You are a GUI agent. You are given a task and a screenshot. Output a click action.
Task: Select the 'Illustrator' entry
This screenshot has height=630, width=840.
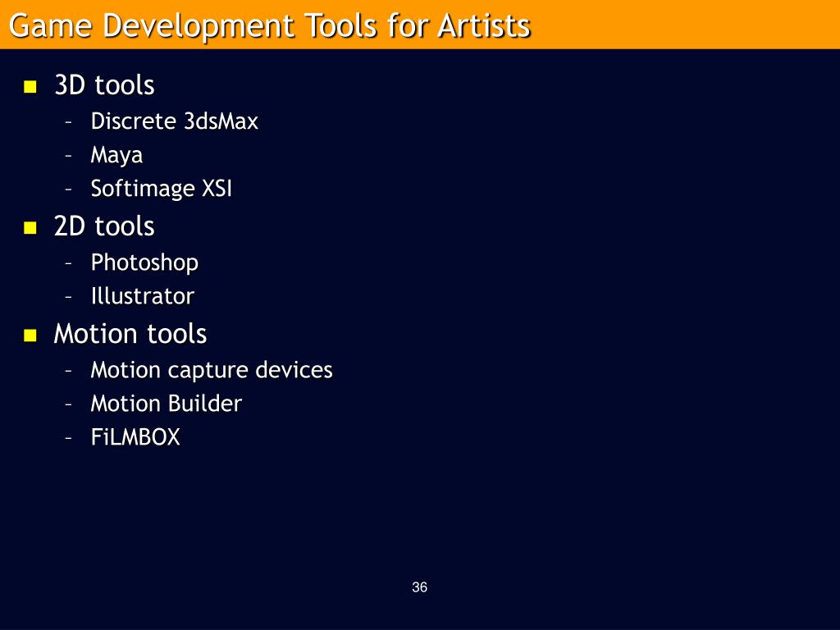point(143,296)
